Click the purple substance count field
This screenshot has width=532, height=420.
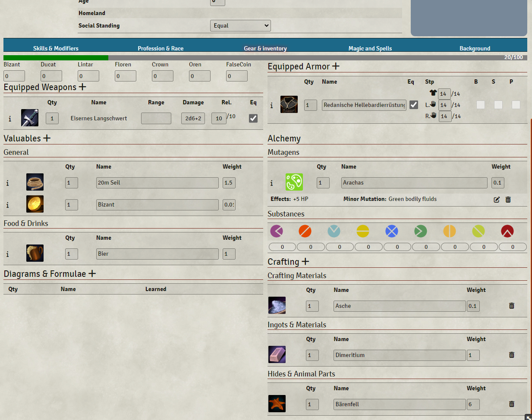coord(282,247)
